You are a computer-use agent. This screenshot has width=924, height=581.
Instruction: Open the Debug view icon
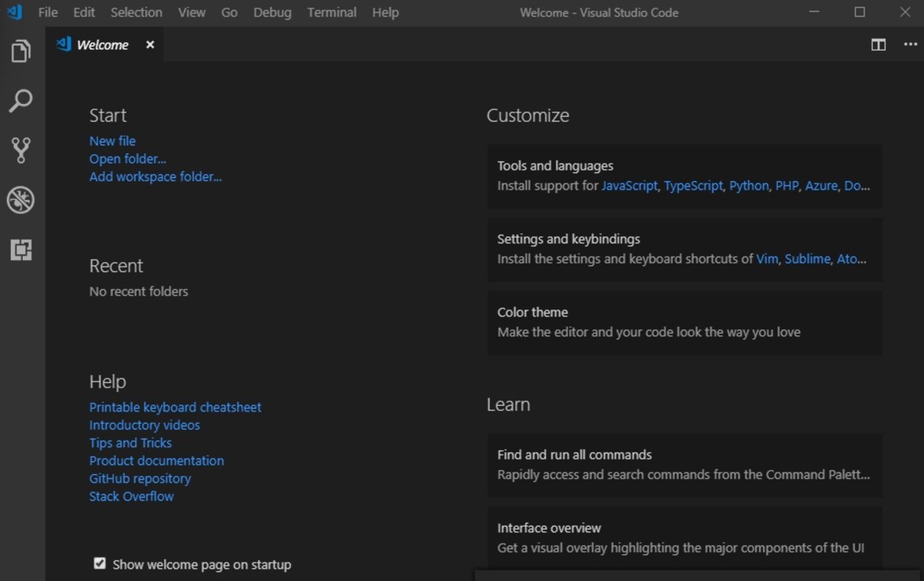21,200
